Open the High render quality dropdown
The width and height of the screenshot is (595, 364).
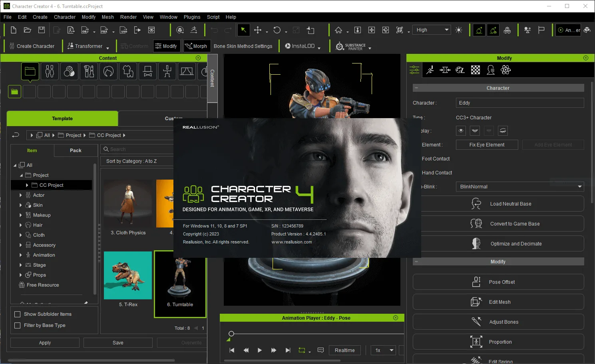[x=432, y=30]
